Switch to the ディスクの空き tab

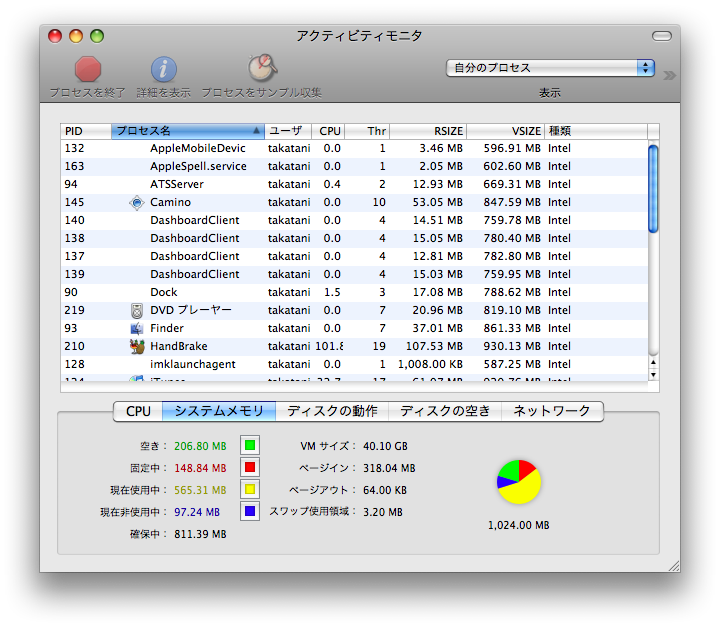(x=444, y=411)
